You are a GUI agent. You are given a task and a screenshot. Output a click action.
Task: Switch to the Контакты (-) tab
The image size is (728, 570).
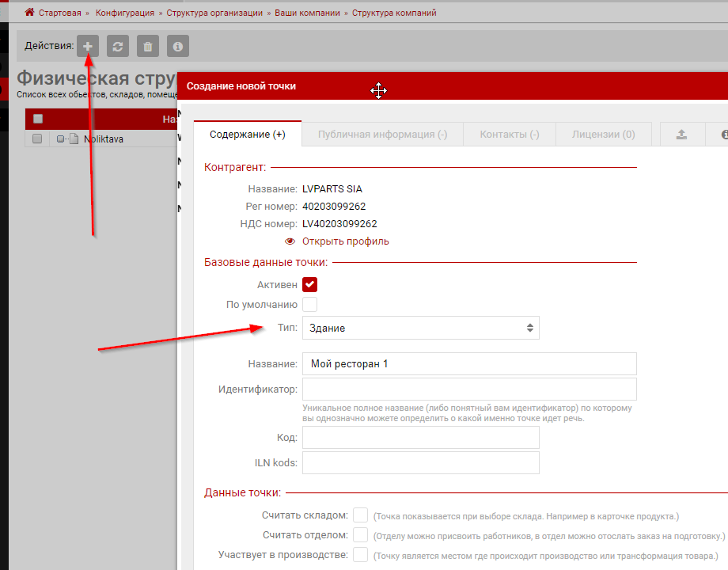click(x=509, y=135)
